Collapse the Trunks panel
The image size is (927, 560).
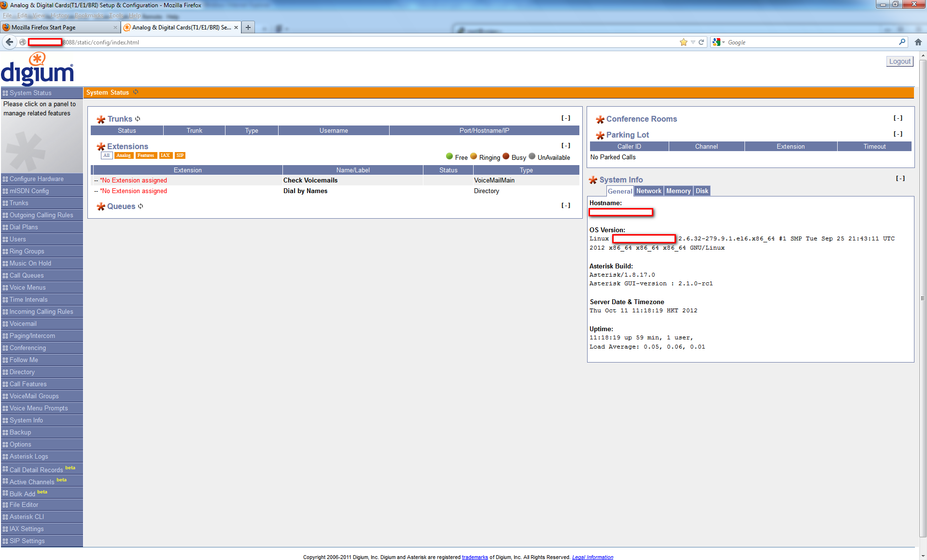coord(566,118)
